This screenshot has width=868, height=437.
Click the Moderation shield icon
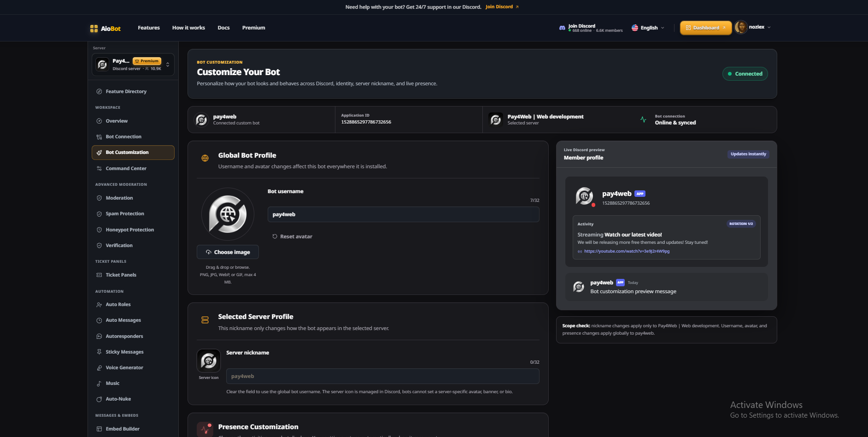point(99,198)
